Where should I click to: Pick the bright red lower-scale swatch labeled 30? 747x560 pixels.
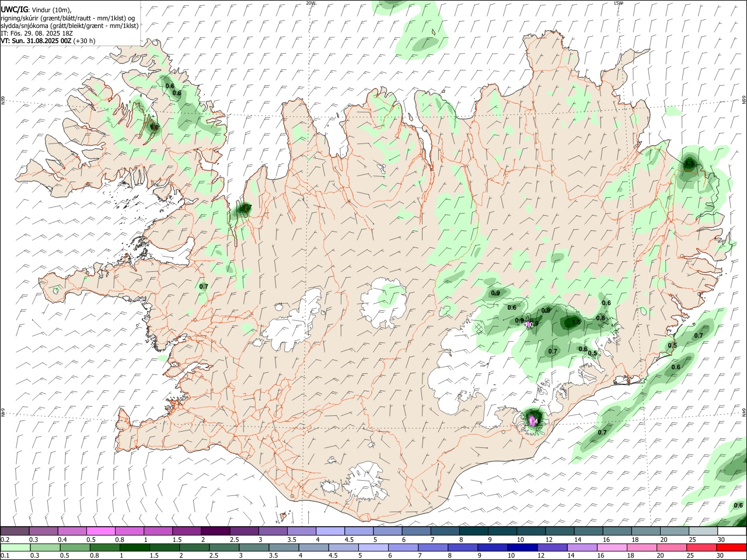[x=731, y=547]
